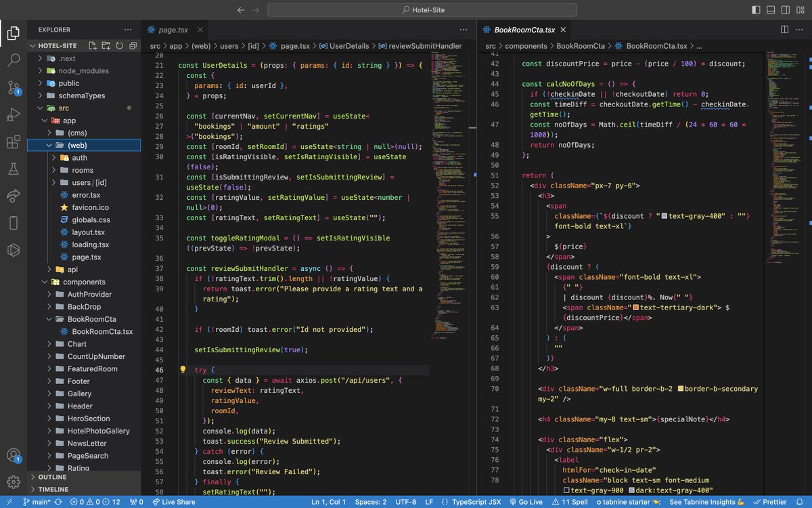Click the border-b-secondary yellow color swatch

tap(680, 389)
